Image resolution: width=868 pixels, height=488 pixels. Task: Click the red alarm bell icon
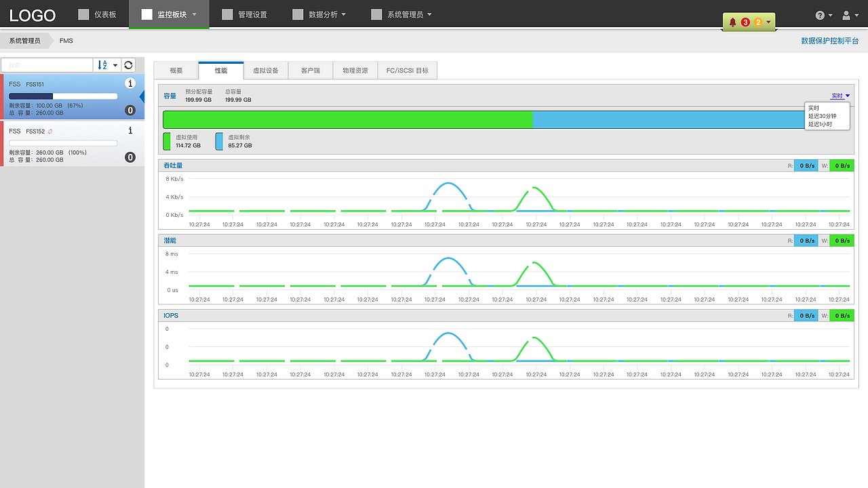[732, 22]
